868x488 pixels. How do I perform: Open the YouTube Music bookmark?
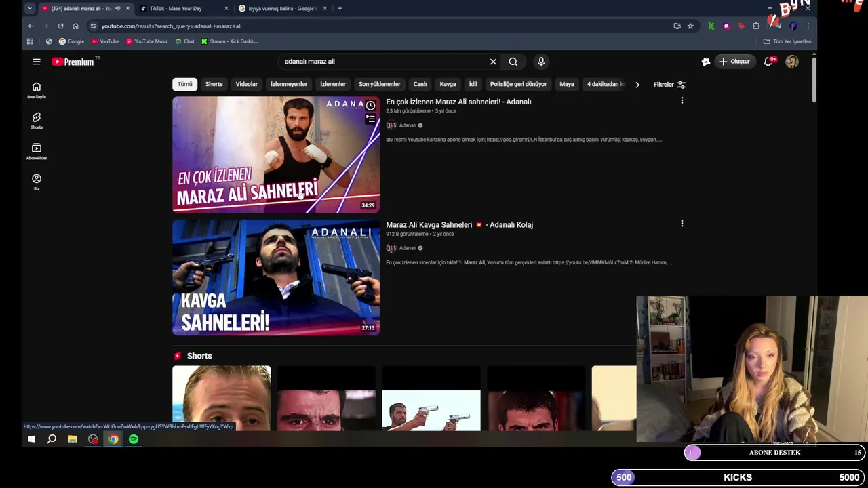146,41
